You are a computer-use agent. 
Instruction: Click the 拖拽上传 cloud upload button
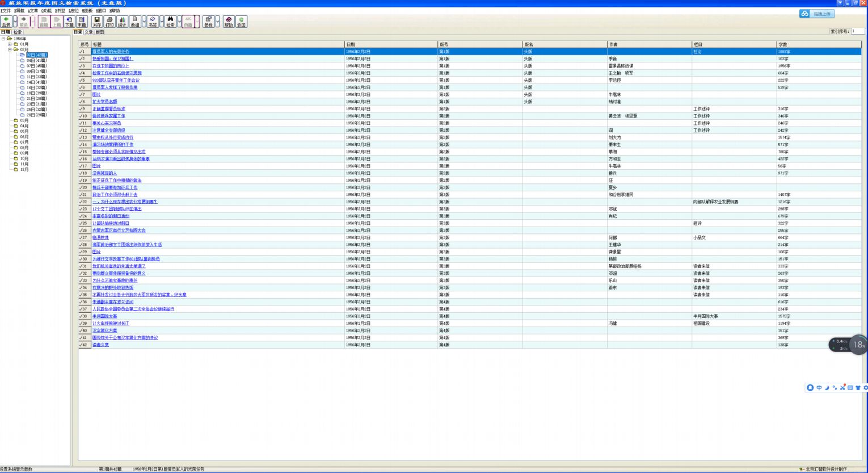click(818, 14)
